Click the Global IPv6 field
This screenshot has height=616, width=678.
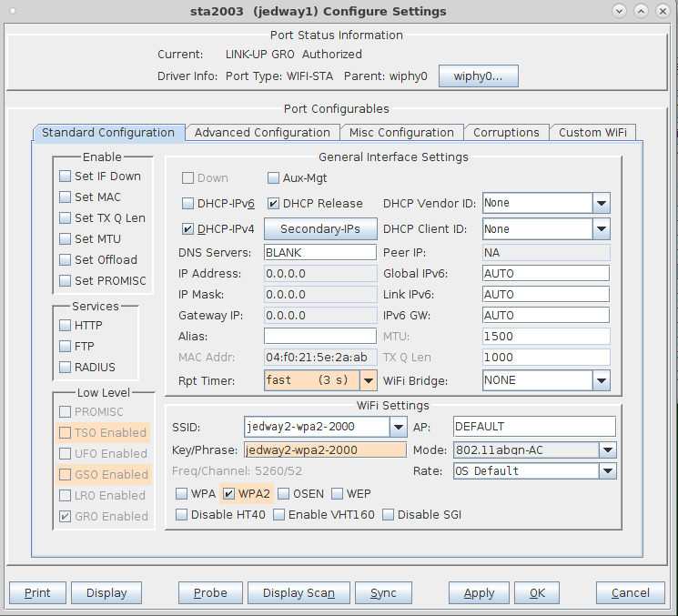pyautogui.click(x=546, y=273)
